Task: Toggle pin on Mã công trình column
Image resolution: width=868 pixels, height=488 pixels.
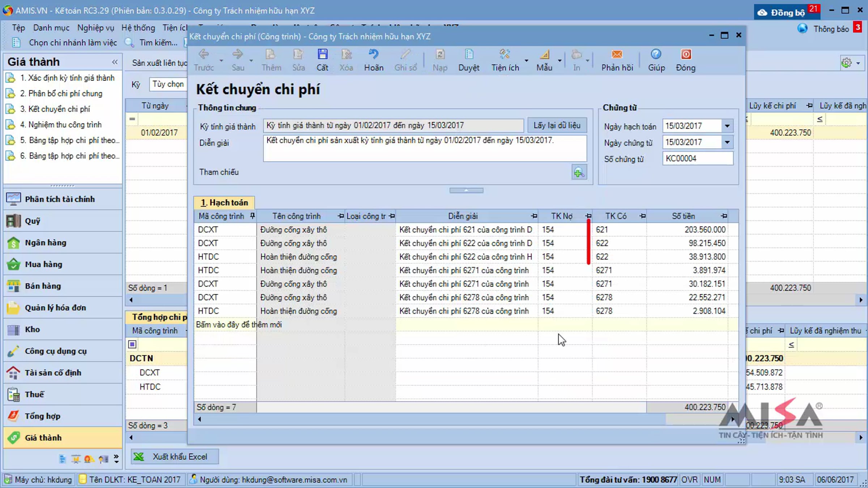Action: click(252, 216)
